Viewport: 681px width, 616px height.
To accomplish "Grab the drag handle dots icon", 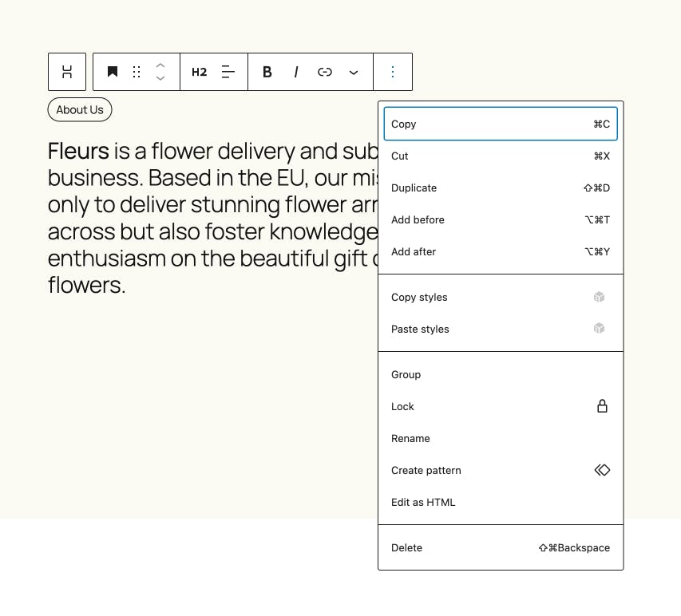I will pos(137,72).
